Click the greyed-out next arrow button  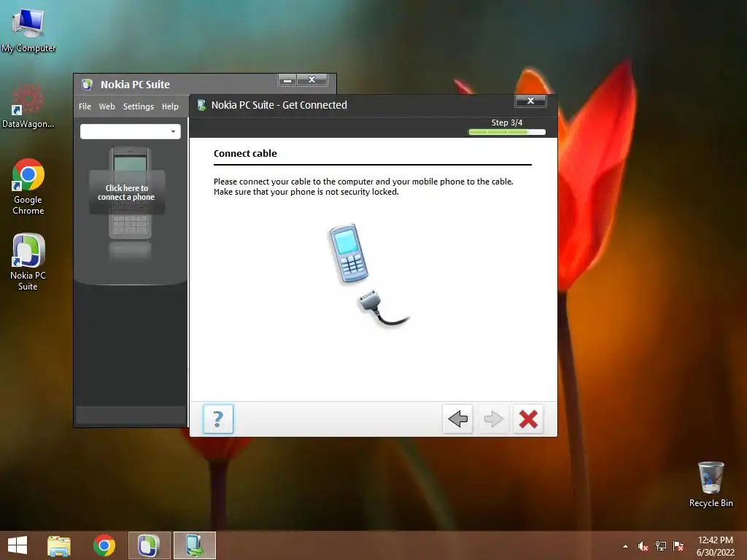(493, 419)
